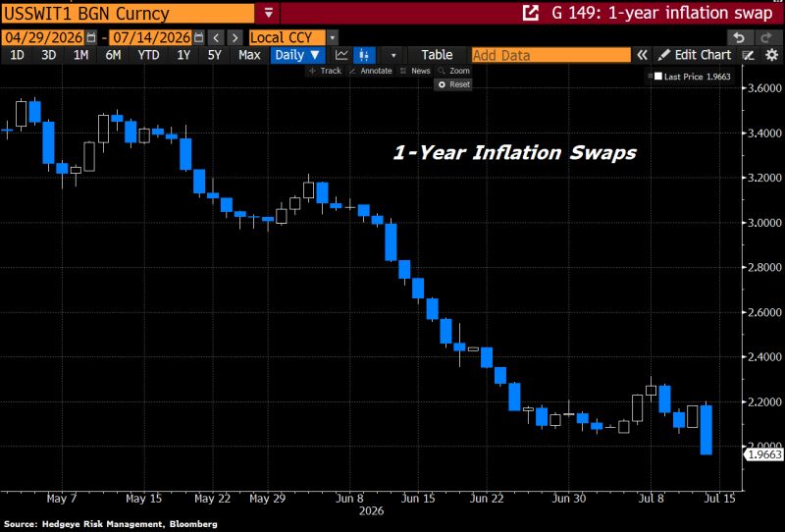Click the 3.6000 y-axis label

[x=764, y=88]
